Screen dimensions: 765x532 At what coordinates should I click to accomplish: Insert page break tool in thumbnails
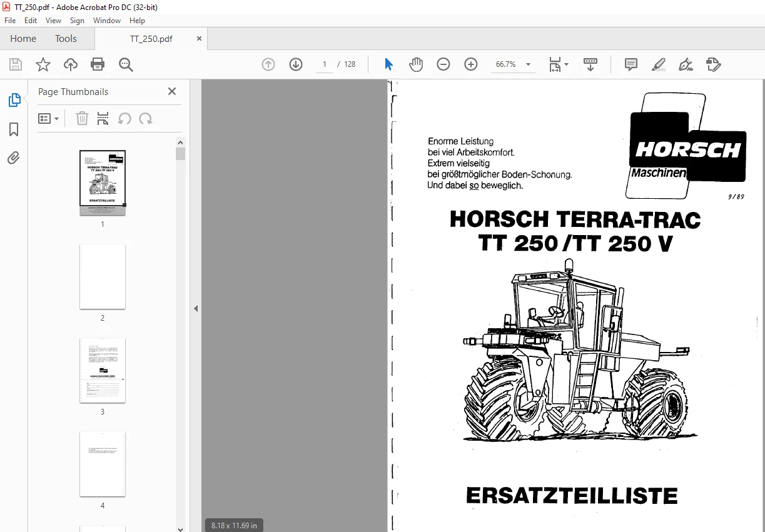click(103, 118)
